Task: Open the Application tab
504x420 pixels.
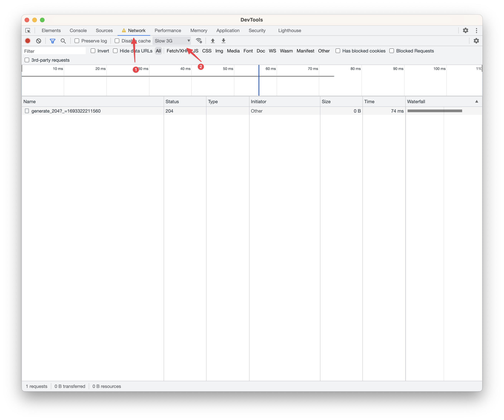Action: [x=228, y=31]
